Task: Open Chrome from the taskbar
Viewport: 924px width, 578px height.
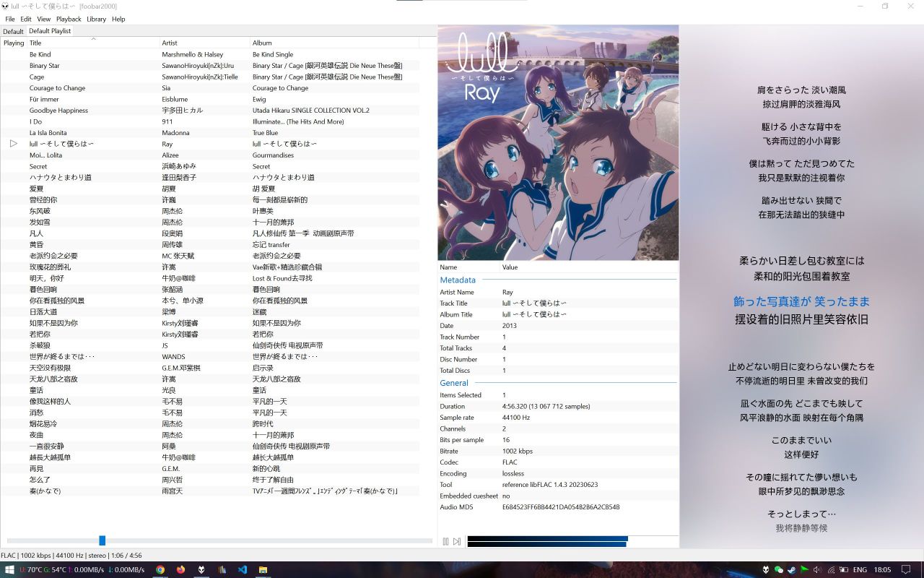Action: click(160, 569)
